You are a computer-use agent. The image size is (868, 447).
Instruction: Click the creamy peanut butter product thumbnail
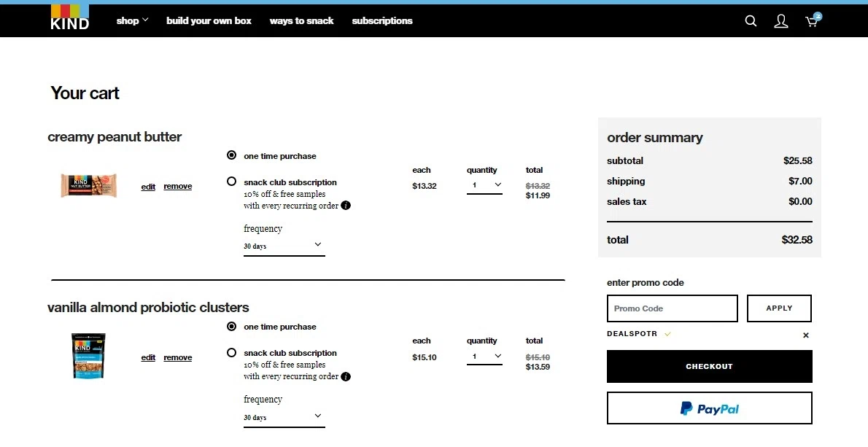pos(88,185)
